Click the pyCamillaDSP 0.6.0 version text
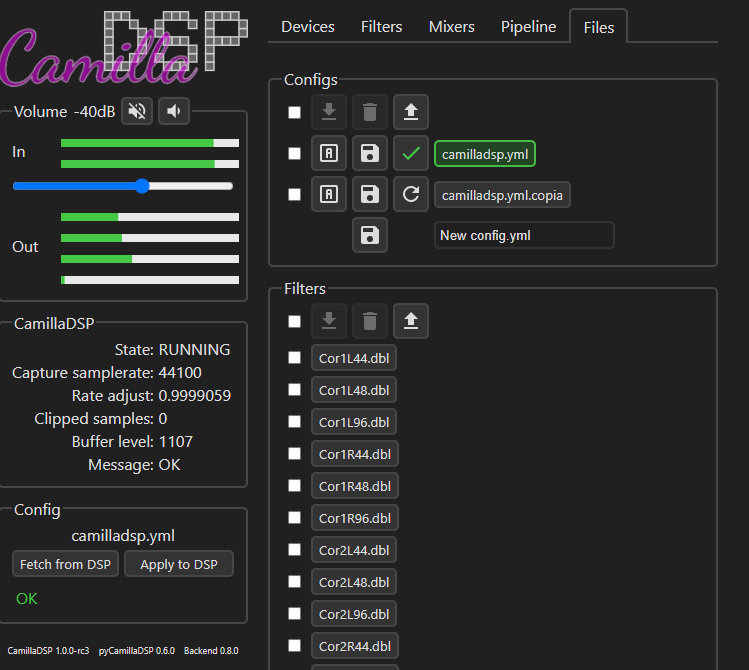 pyautogui.click(x=137, y=650)
